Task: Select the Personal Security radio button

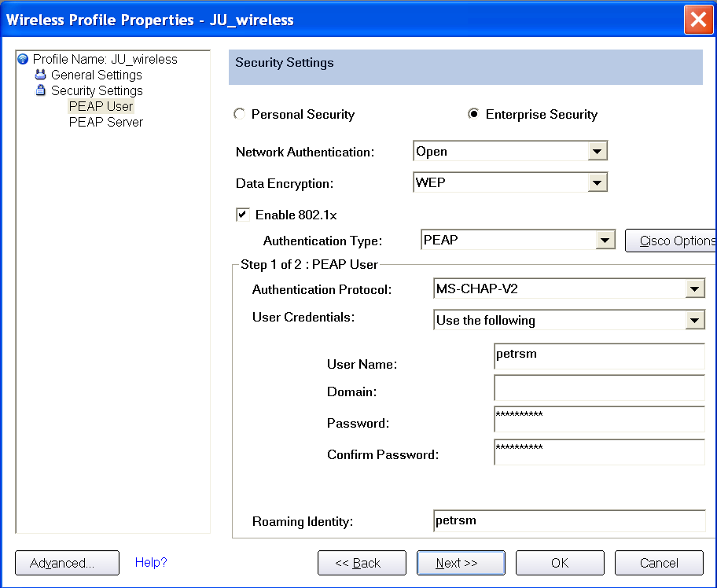Action: coord(240,114)
